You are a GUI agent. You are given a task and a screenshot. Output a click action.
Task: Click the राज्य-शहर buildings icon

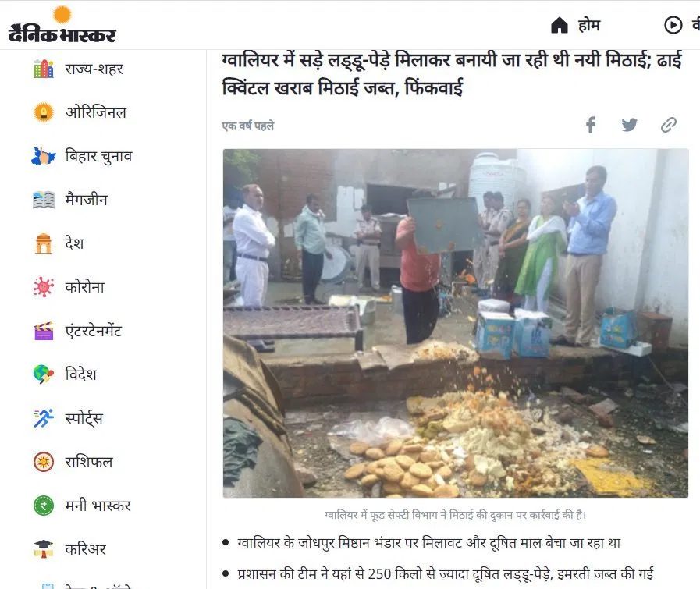click(x=44, y=69)
